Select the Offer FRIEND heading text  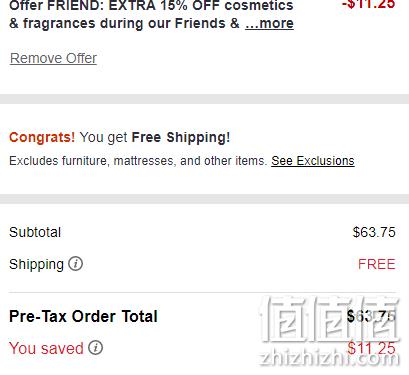151,15
